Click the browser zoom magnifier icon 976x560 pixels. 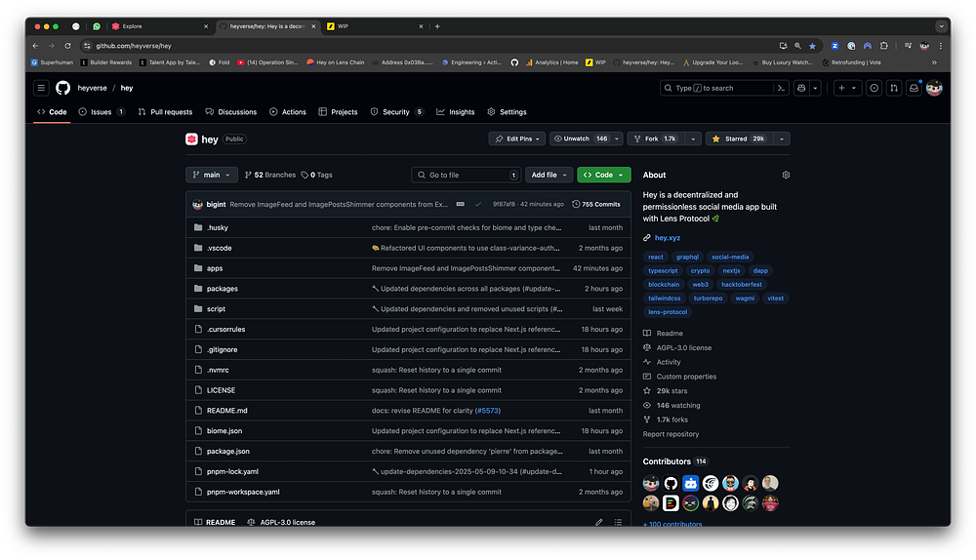[x=797, y=46]
